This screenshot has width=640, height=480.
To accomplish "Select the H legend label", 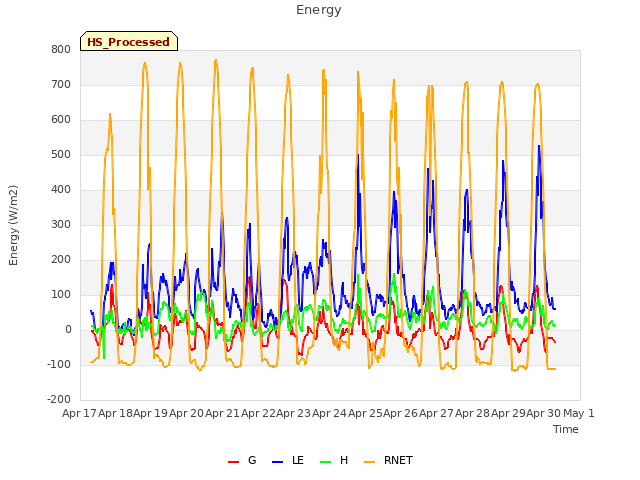I will (344, 460).
